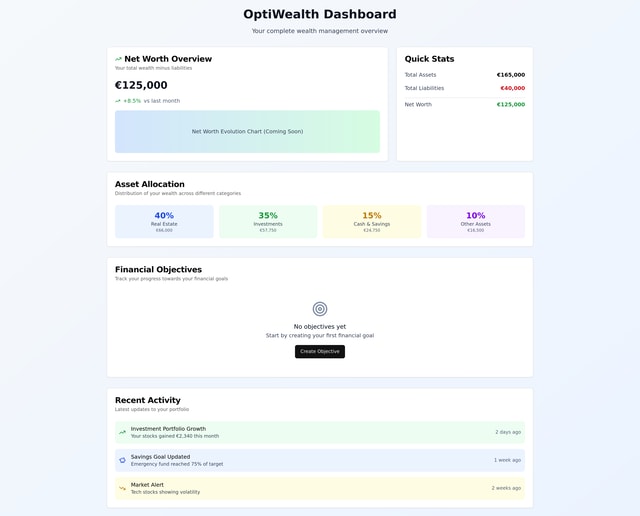Open the Market Alert activity row
640x516 pixels.
pos(320,488)
